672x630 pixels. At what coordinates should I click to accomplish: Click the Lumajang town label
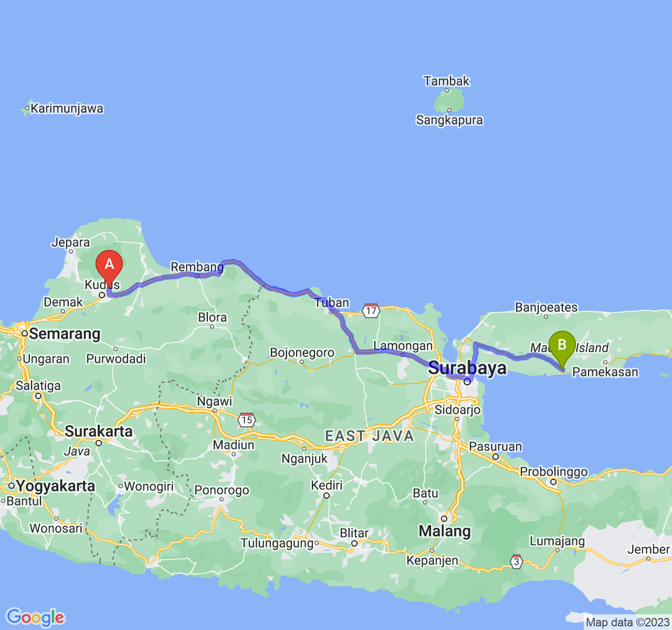[557, 541]
